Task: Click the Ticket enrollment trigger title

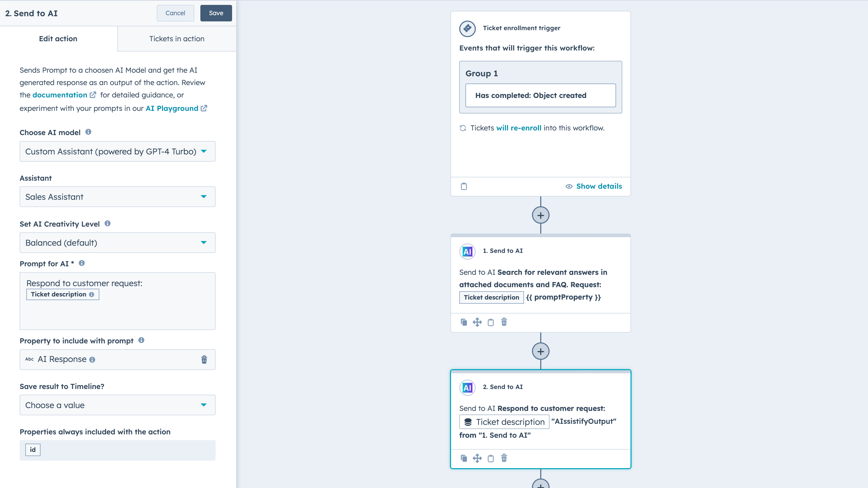Action: tap(522, 28)
